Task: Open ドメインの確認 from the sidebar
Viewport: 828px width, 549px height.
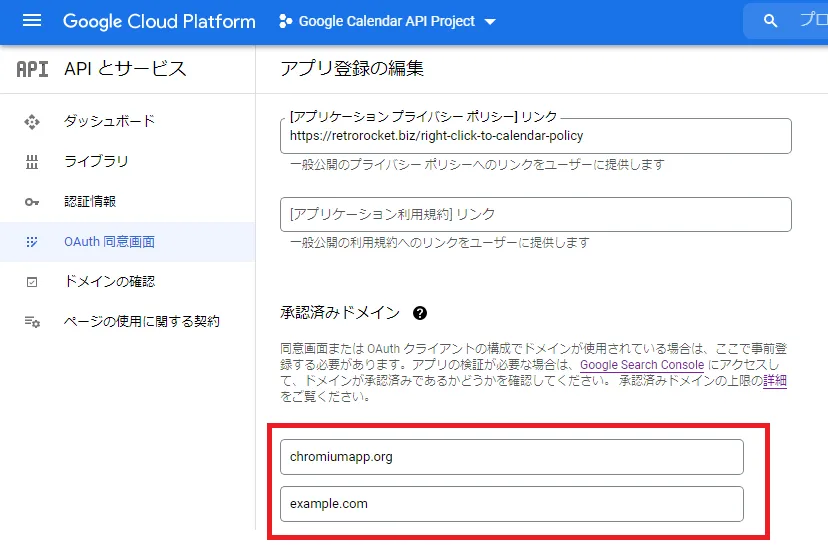Action: (109, 282)
